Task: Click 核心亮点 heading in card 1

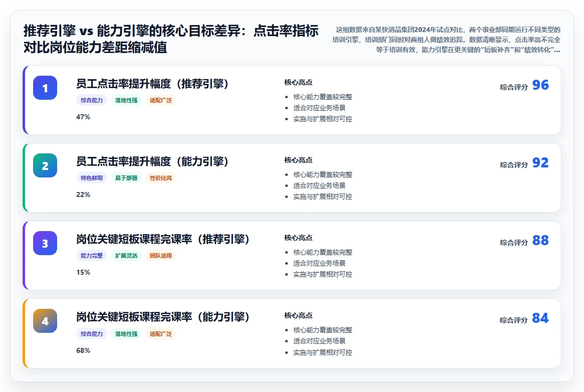Action: click(x=298, y=82)
